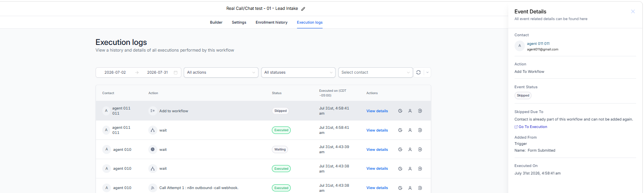
Task: Click the clock action icon in Waiting row
Action: [x=153, y=150]
